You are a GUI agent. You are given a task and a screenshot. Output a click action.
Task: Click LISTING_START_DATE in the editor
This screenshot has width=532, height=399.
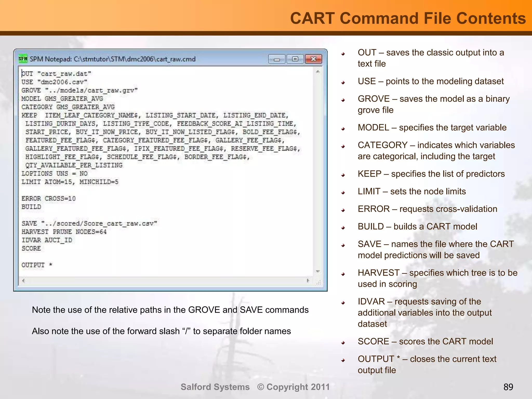pos(181,115)
